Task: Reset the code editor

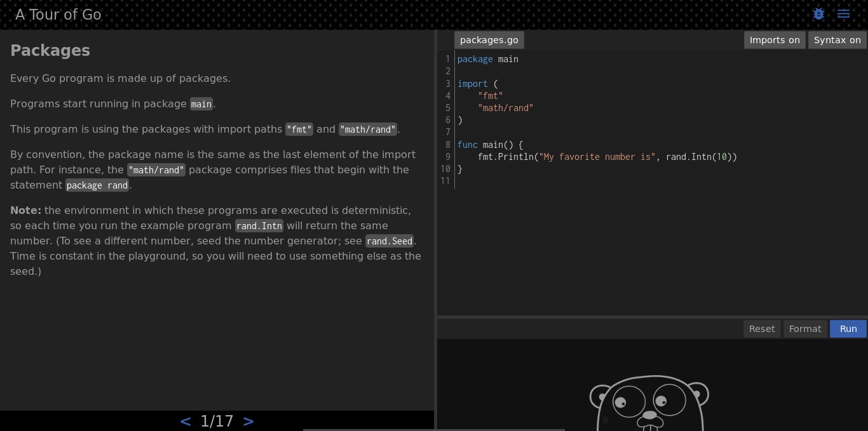Action: coord(762,328)
